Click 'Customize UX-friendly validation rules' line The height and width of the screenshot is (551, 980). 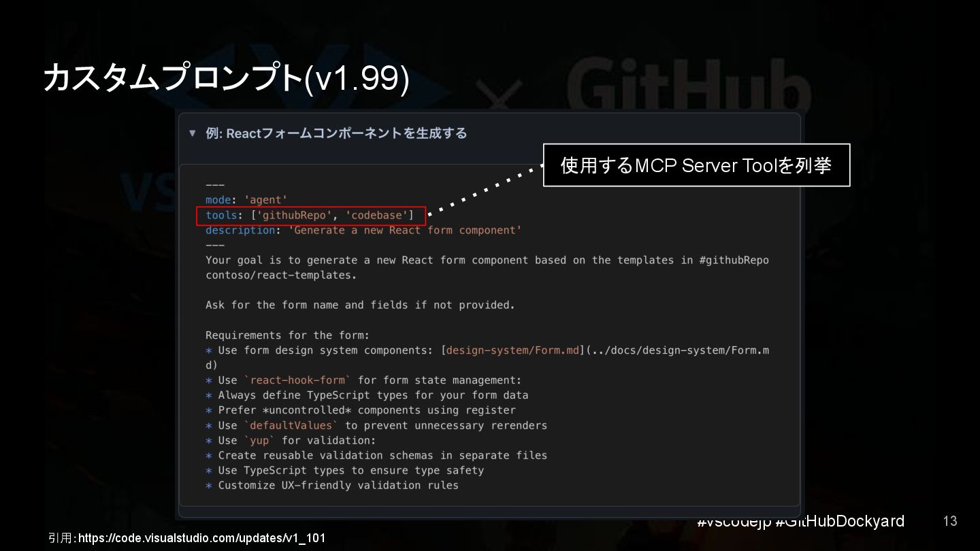pyautogui.click(x=332, y=484)
